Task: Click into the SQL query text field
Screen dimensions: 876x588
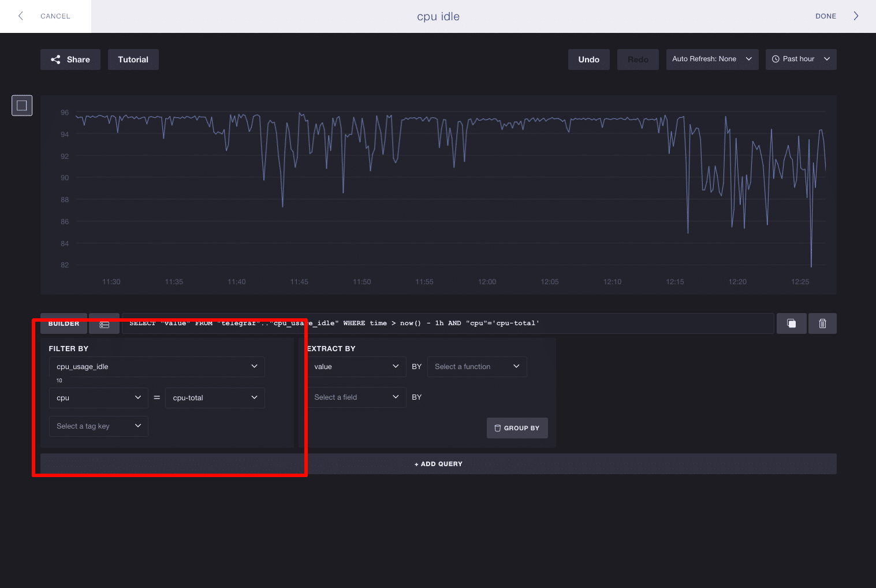Action: click(448, 323)
